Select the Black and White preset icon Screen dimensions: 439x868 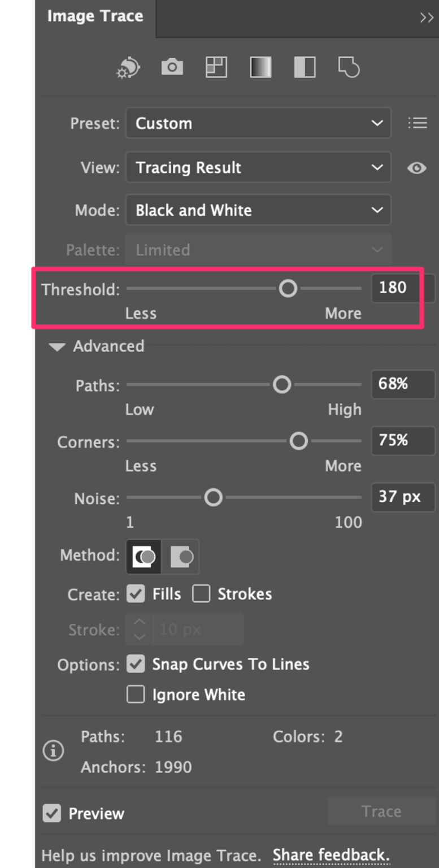point(303,67)
